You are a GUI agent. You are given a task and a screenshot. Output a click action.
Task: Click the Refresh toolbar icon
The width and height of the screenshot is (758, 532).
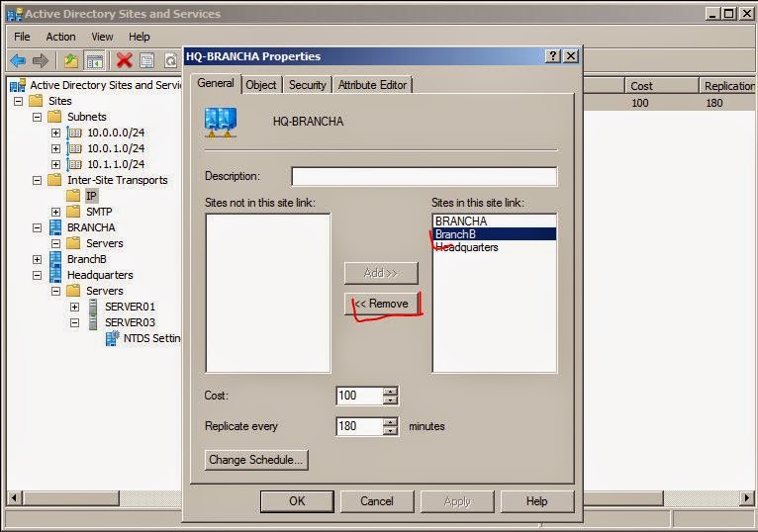click(170, 61)
